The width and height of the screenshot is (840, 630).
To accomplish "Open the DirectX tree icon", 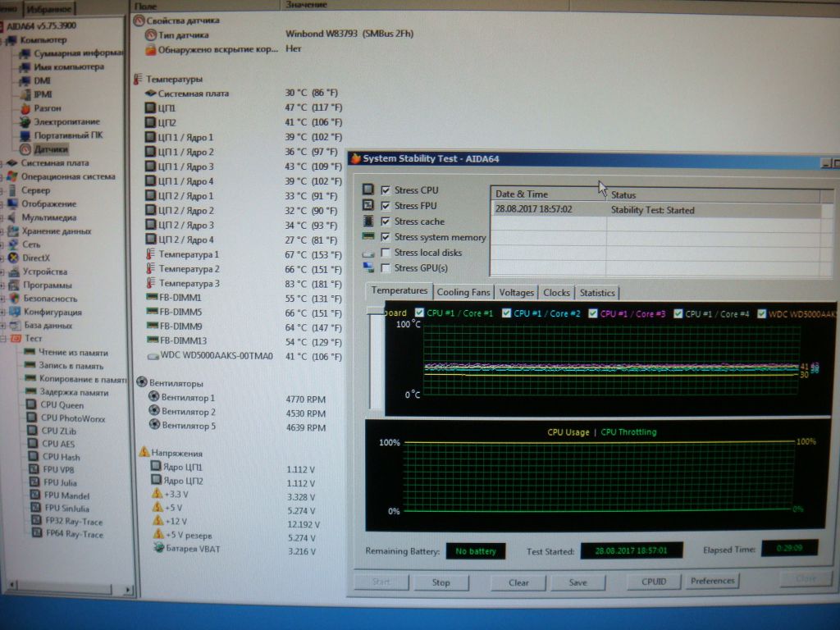I will [14, 258].
